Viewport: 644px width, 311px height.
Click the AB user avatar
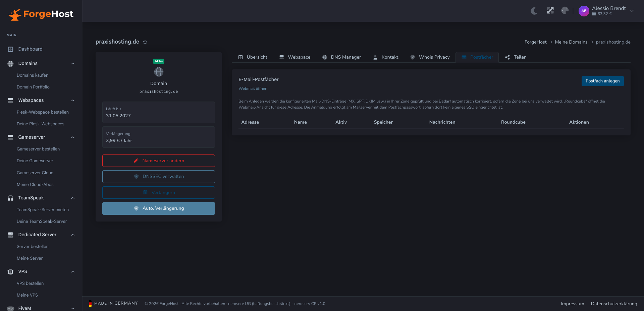coord(584,11)
